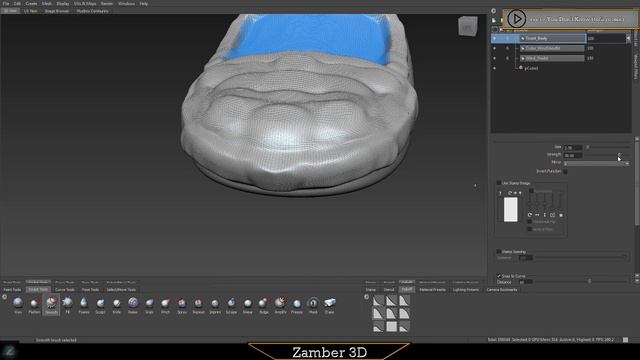Uncheck the Snap to Curve checkbox

coord(499,276)
